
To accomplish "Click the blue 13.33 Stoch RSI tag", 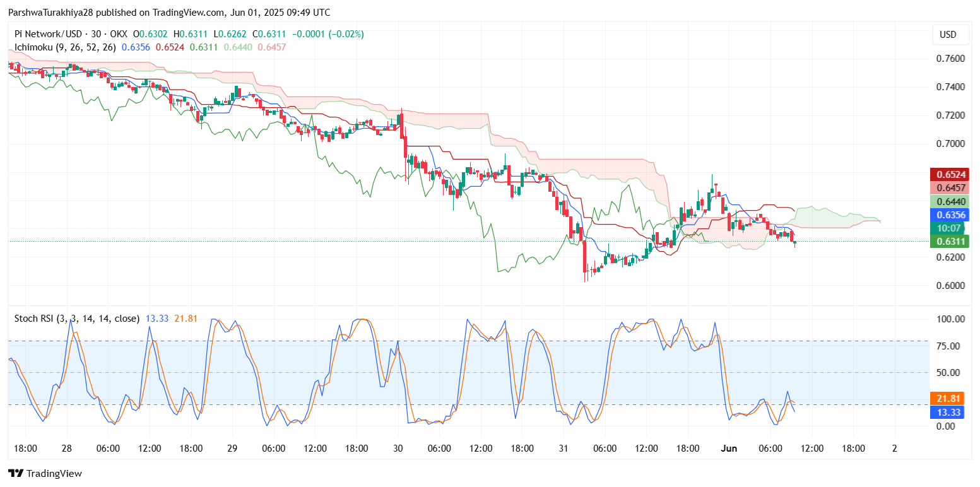I will tap(950, 412).
